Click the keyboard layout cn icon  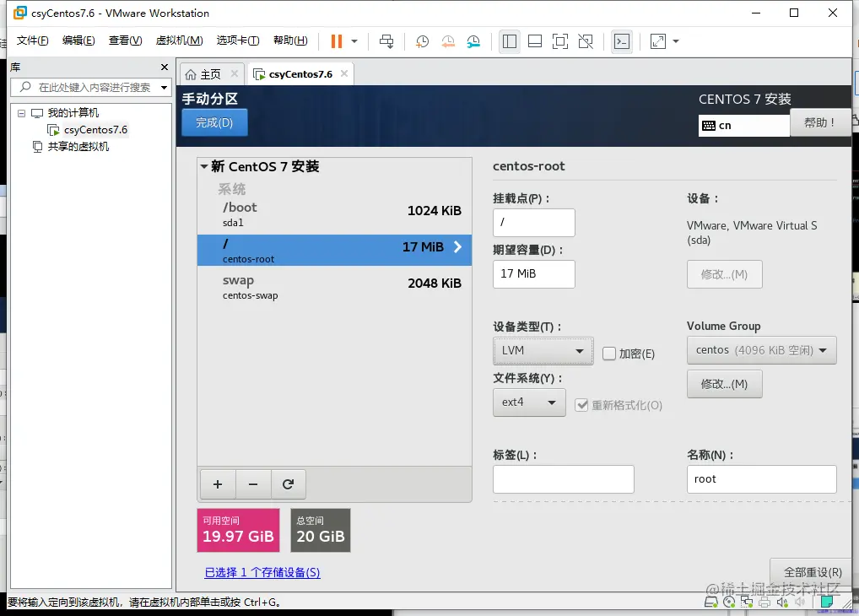point(708,126)
